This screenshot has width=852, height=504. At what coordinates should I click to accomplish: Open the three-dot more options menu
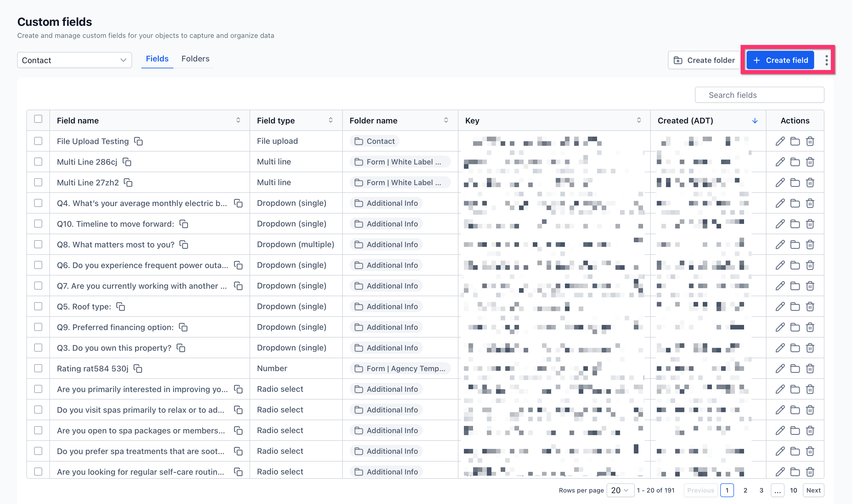click(x=826, y=60)
